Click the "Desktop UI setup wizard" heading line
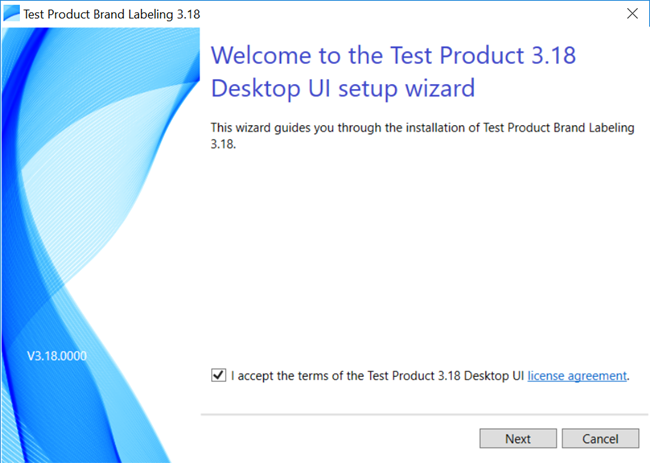 (x=343, y=88)
